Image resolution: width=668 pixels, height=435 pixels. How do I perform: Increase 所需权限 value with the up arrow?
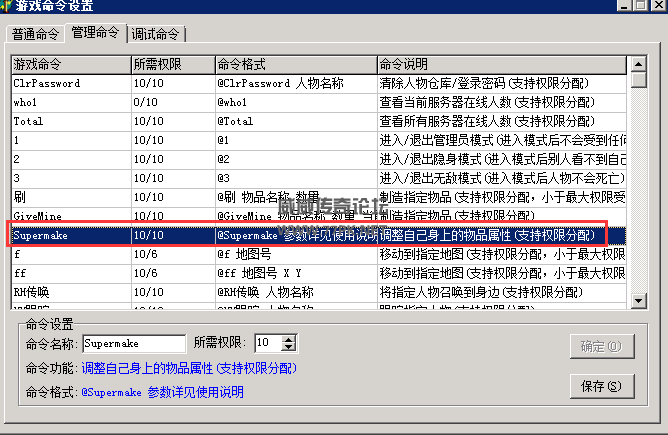click(289, 340)
